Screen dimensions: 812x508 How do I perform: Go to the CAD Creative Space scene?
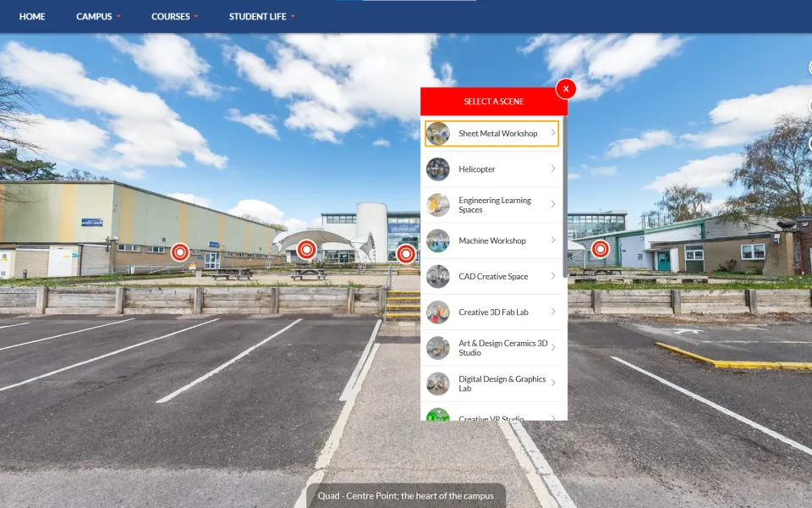coord(491,276)
